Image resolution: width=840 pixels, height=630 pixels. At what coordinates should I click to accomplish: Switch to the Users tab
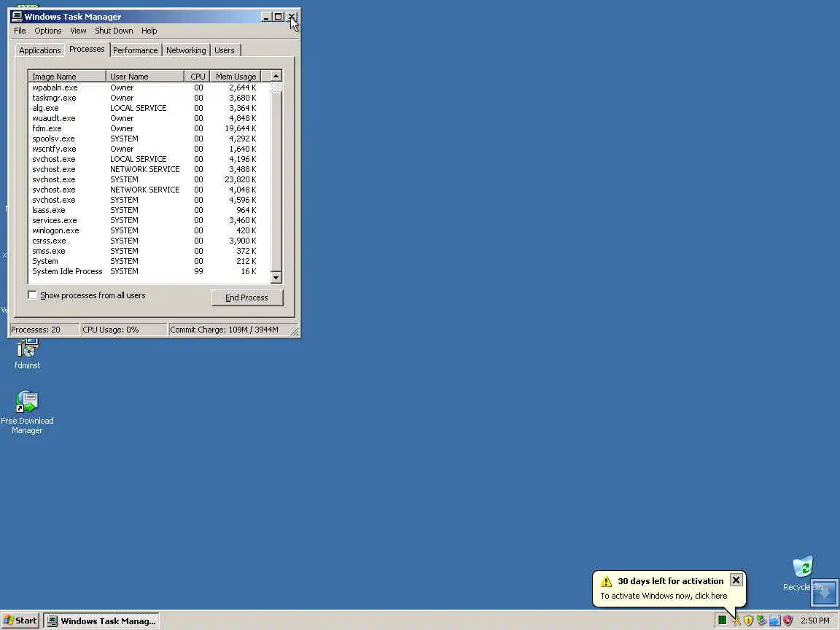click(x=225, y=50)
